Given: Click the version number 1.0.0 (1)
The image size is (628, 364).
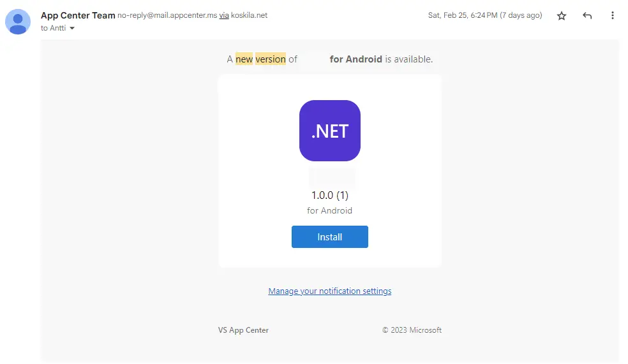Looking at the screenshot, I should [x=329, y=195].
